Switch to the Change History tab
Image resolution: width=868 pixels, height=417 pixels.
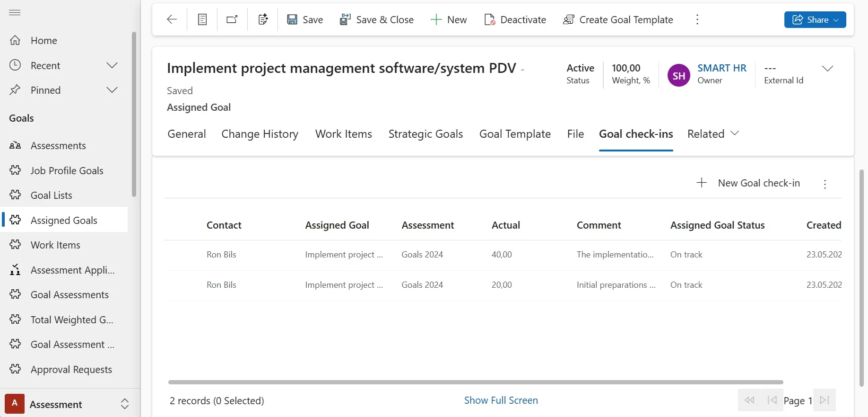[x=260, y=134]
